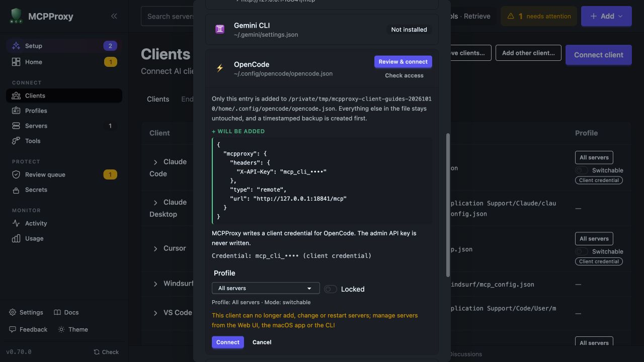
Task: Expand the Windsurf client row
Action: 155,284
